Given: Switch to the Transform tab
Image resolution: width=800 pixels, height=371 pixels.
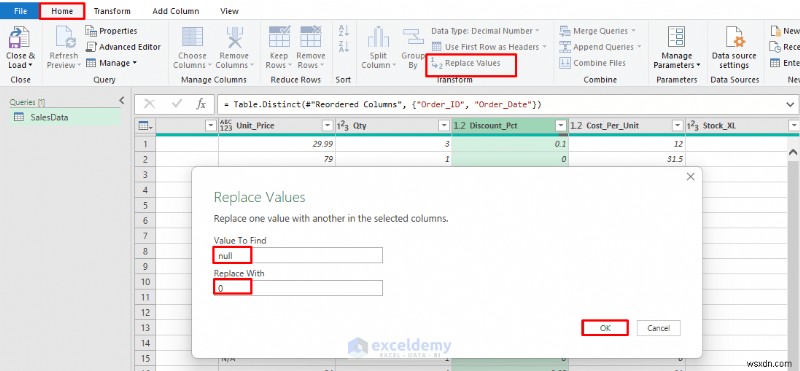Looking at the screenshot, I should coord(112,11).
